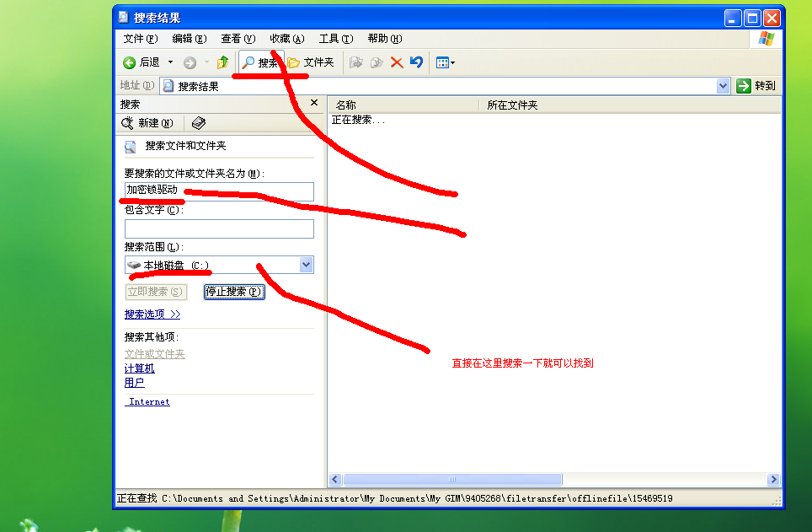Viewport: 812px width, 532px height.
Task: Open the 帮助(H) menu
Action: (x=385, y=39)
